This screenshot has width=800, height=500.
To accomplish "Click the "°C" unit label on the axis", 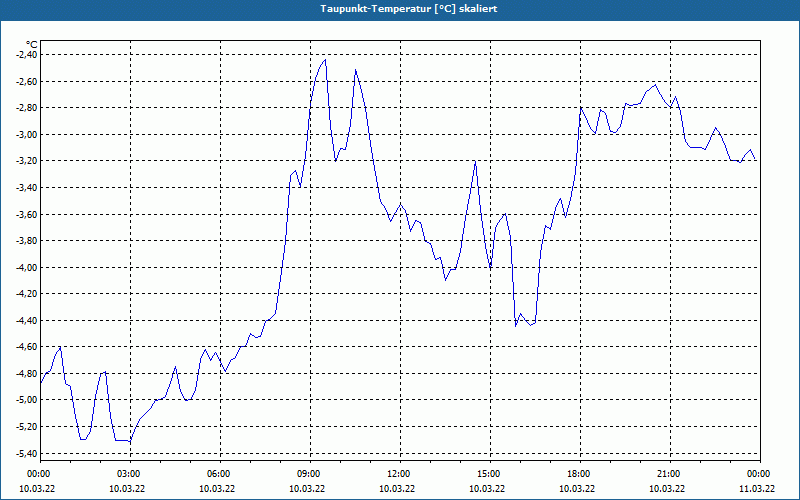I will (31, 45).
